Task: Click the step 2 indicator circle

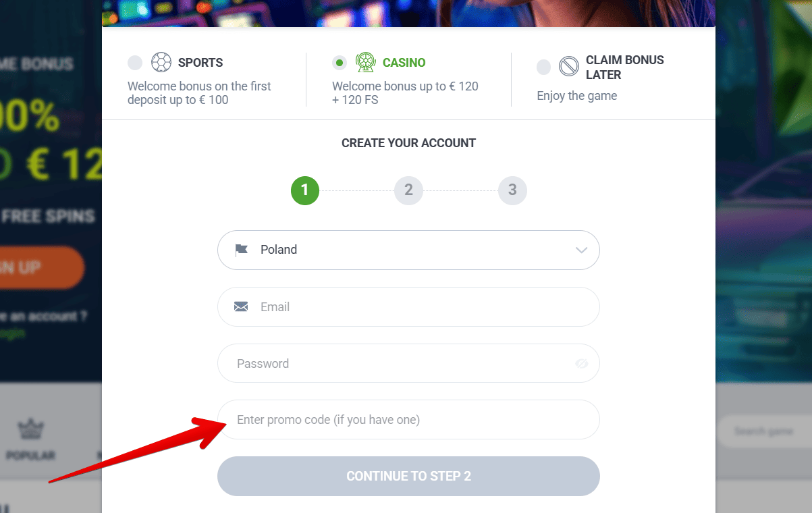Action: [408, 190]
